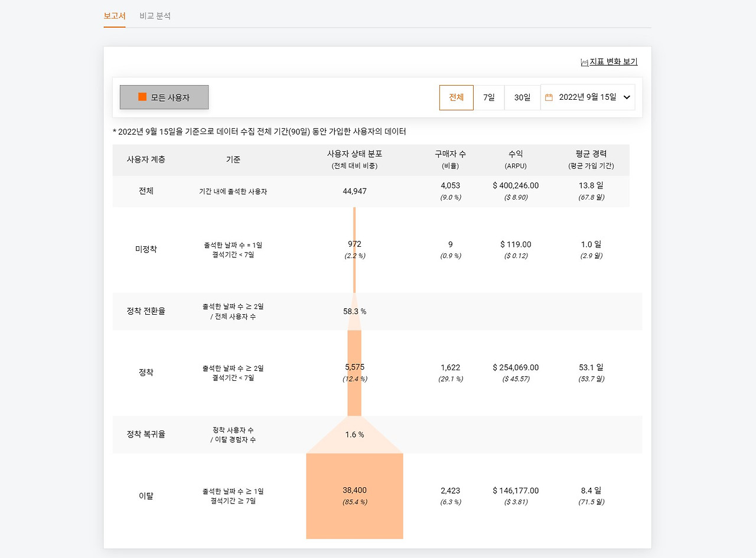Select the 전체 period filter
The width and height of the screenshot is (756, 558).
pyautogui.click(x=456, y=97)
